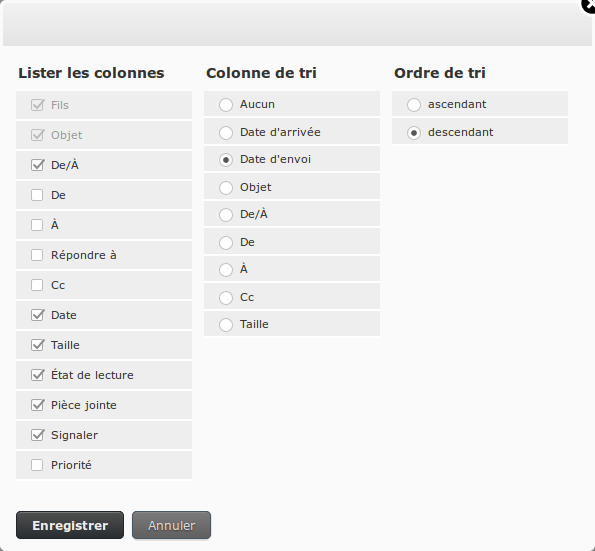The image size is (595, 551).
Task: Enable the Cc column checkbox
Action: (37, 285)
